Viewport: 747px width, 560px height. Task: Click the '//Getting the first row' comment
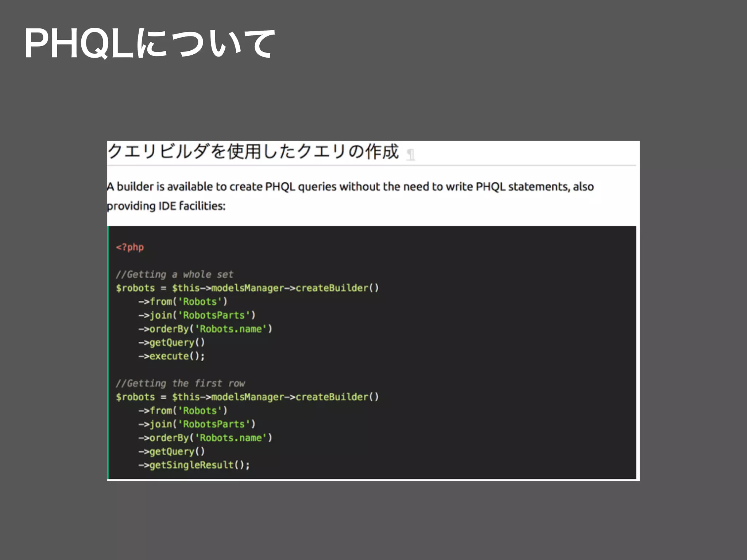pyautogui.click(x=180, y=383)
